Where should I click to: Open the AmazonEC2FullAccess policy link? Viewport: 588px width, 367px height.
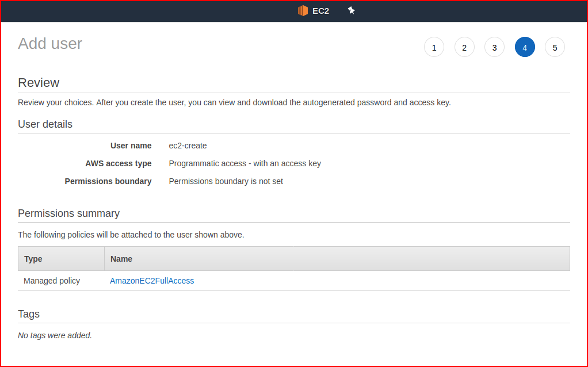pyautogui.click(x=152, y=281)
